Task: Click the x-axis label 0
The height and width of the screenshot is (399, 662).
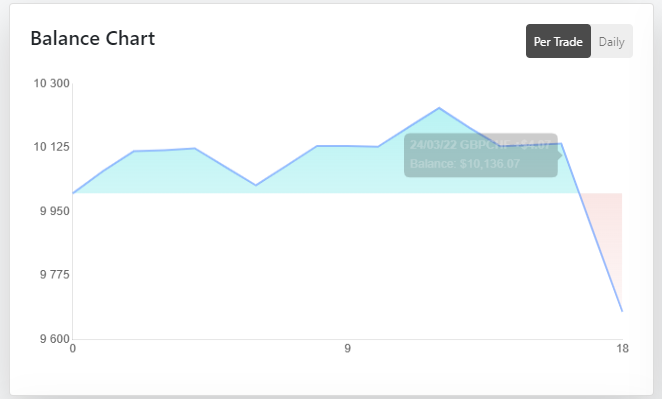Action: pos(73,348)
